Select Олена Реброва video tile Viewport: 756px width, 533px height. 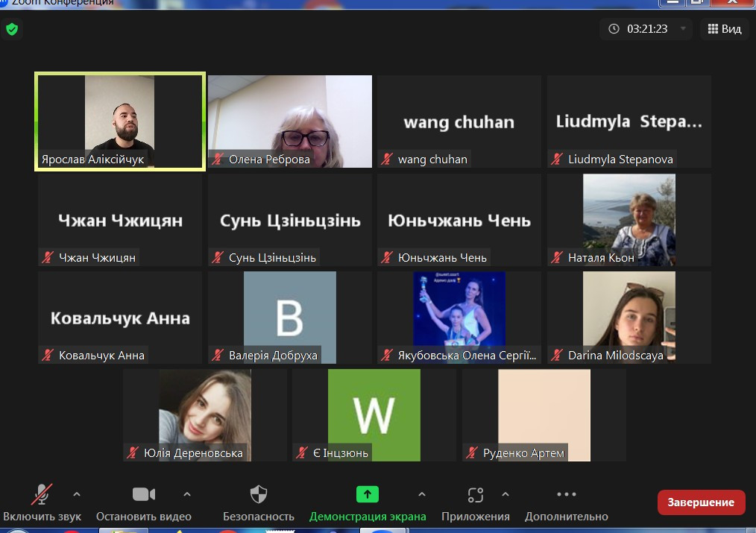[x=290, y=119]
